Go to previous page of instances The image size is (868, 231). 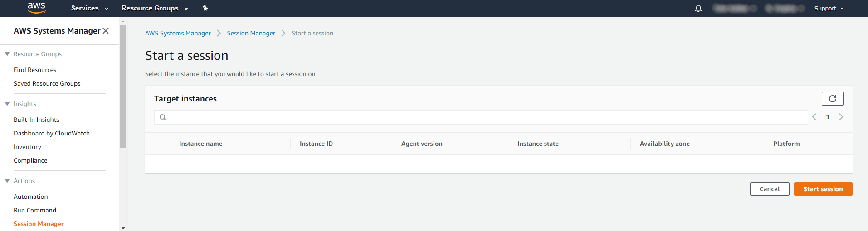[814, 117]
